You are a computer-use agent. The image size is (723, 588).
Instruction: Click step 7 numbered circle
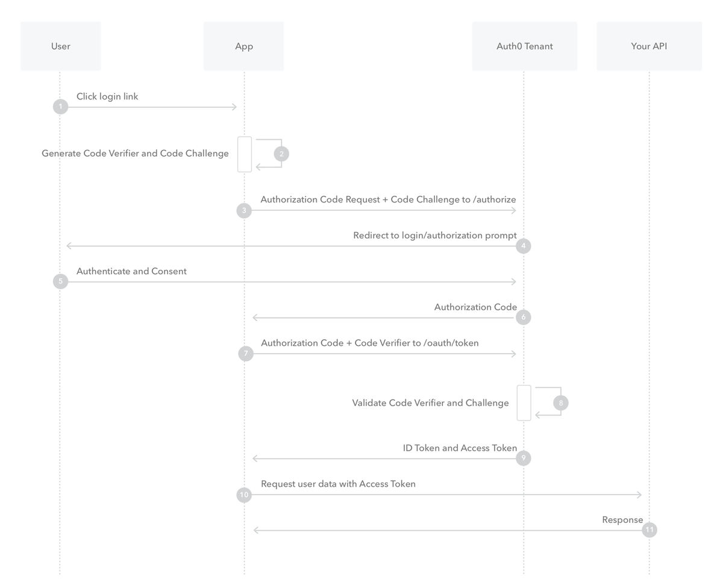246,354
